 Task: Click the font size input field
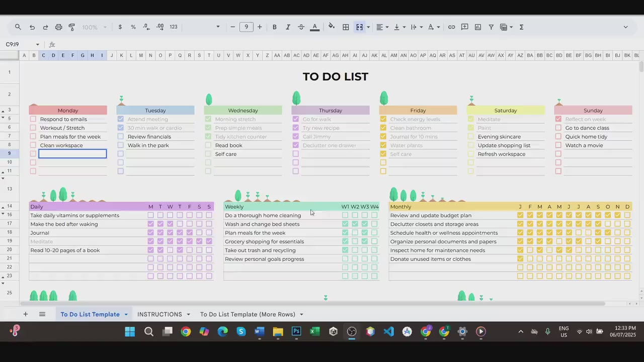click(x=246, y=27)
